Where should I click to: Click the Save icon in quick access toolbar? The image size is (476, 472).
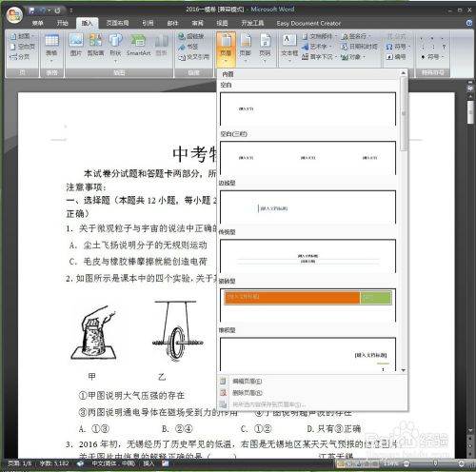coord(31,10)
